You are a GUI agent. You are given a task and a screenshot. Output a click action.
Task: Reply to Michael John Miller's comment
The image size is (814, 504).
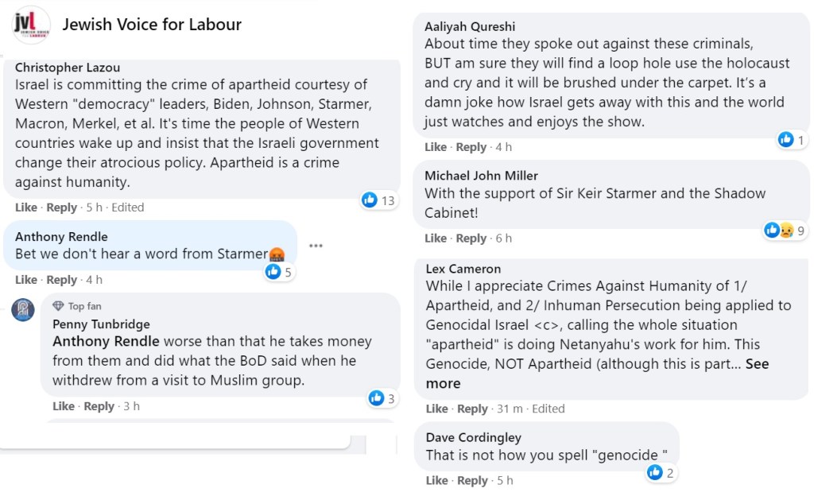pos(471,238)
